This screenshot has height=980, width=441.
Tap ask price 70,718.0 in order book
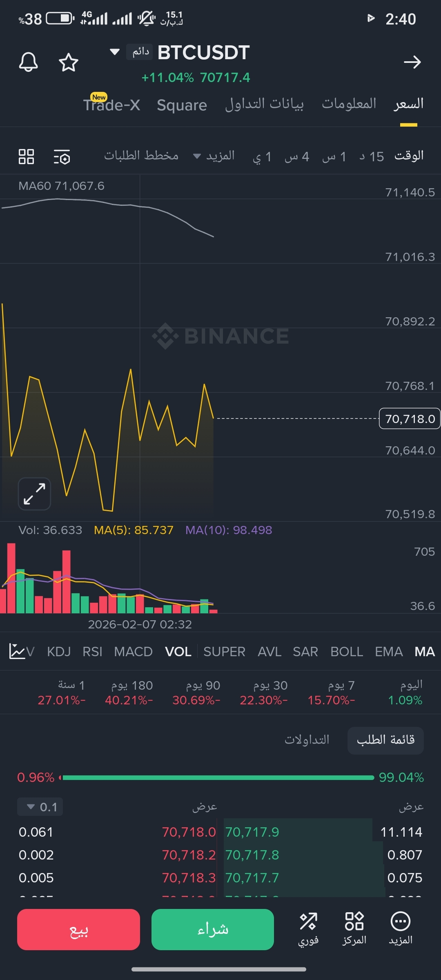pyautogui.click(x=189, y=832)
